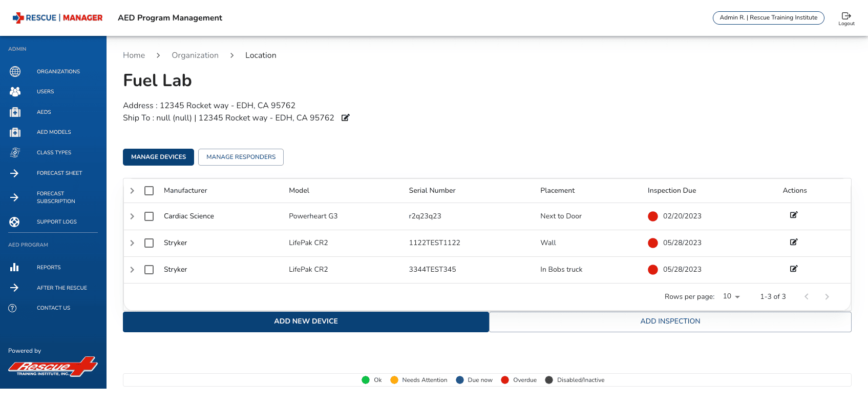Click the Logout icon
This screenshot has height=403, width=868.
click(x=846, y=16)
